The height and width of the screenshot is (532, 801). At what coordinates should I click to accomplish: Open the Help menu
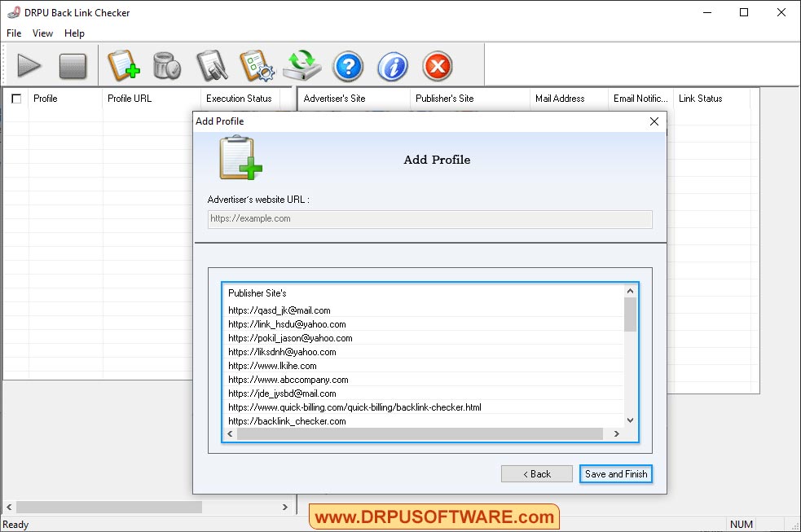tap(74, 33)
